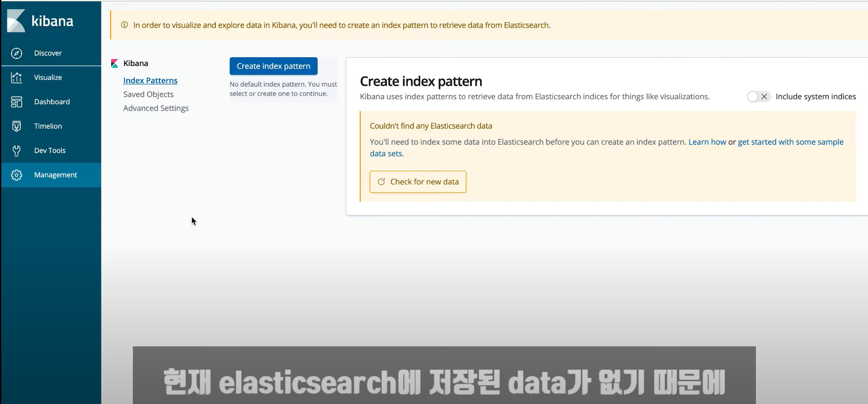
Task: Open the Advanced Settings link
Action: [156, 108]
